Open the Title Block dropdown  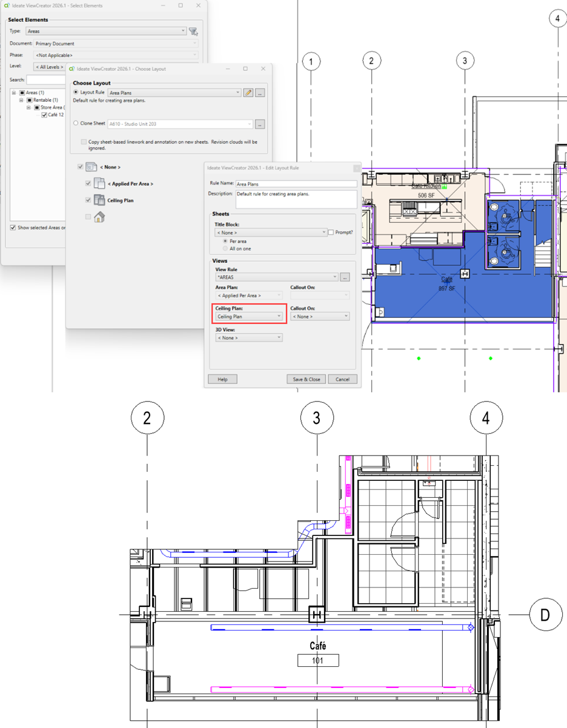point(271,233)
